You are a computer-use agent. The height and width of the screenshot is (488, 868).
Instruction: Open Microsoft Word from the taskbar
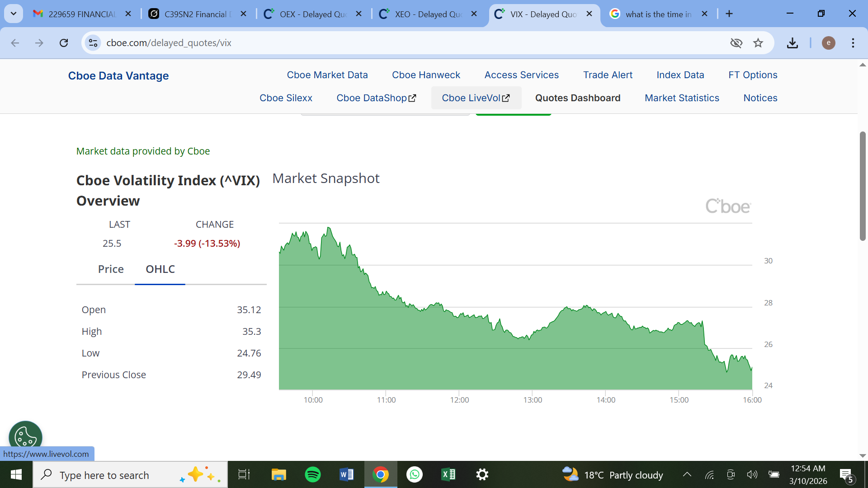[347, 474]
